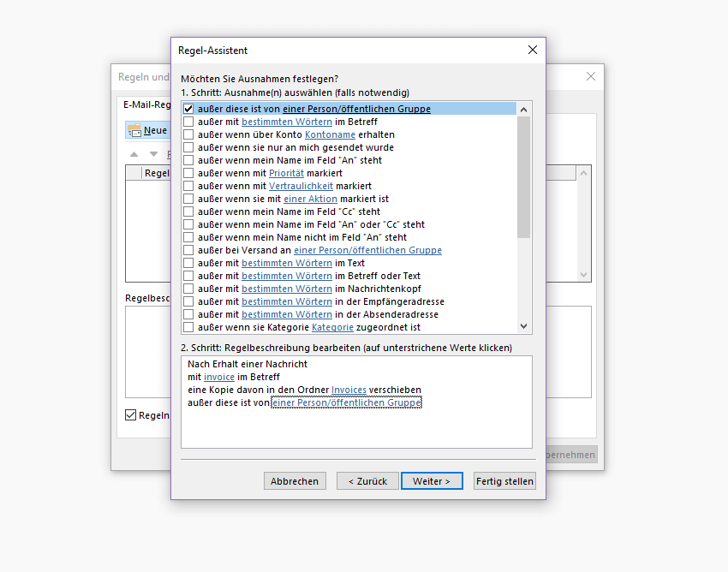Toggle the 'Regeln' checkbox in background dialog
728x572 pixels.
pos(131,415)
